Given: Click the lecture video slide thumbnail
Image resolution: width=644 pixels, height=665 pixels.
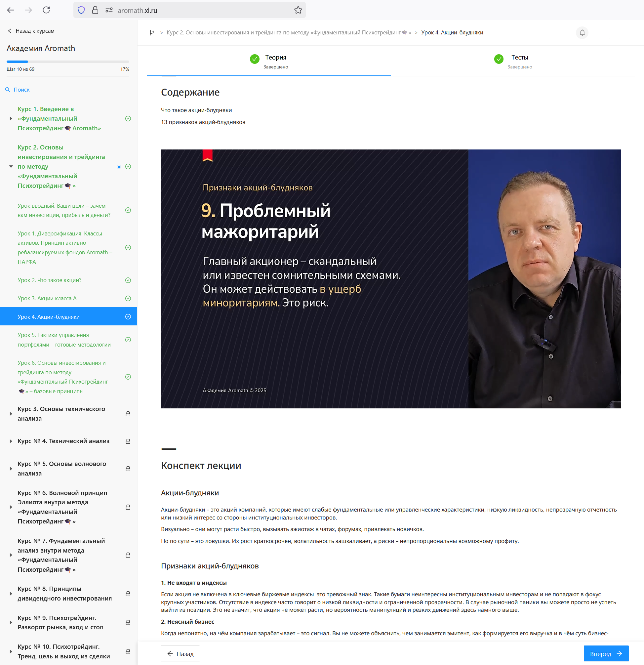Looking at the screenshot, I should 391,279.
